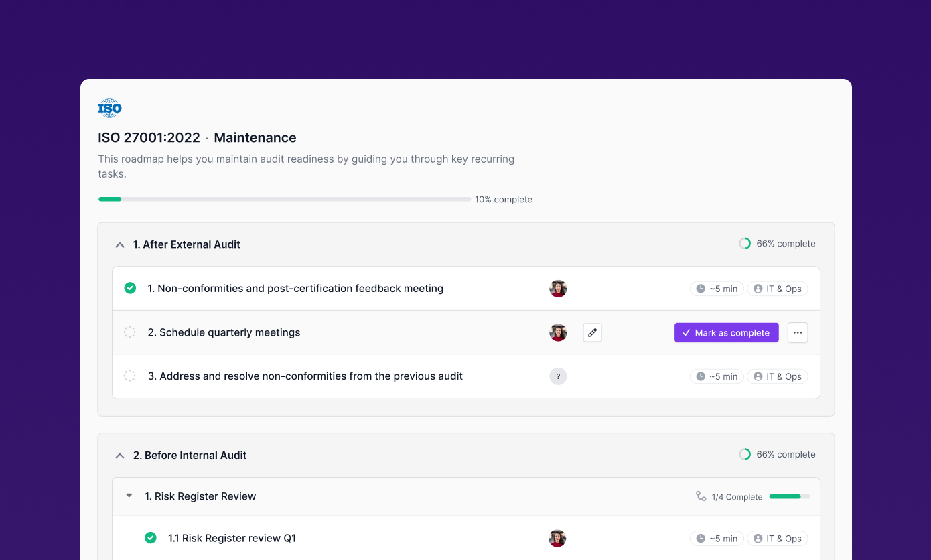Open task Address and resolve non-conformities
The image size is (931, 560).
point(305,376)
